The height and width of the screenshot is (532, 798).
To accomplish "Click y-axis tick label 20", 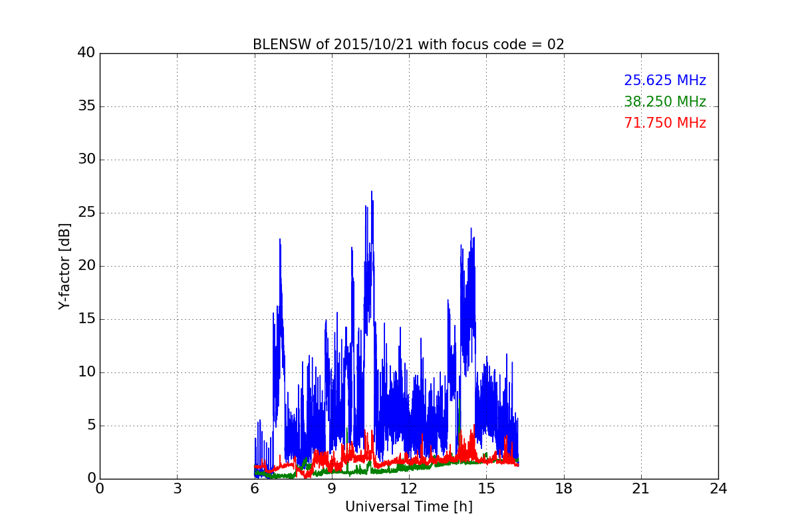I will pyautogui.click(x=86, y=266).
